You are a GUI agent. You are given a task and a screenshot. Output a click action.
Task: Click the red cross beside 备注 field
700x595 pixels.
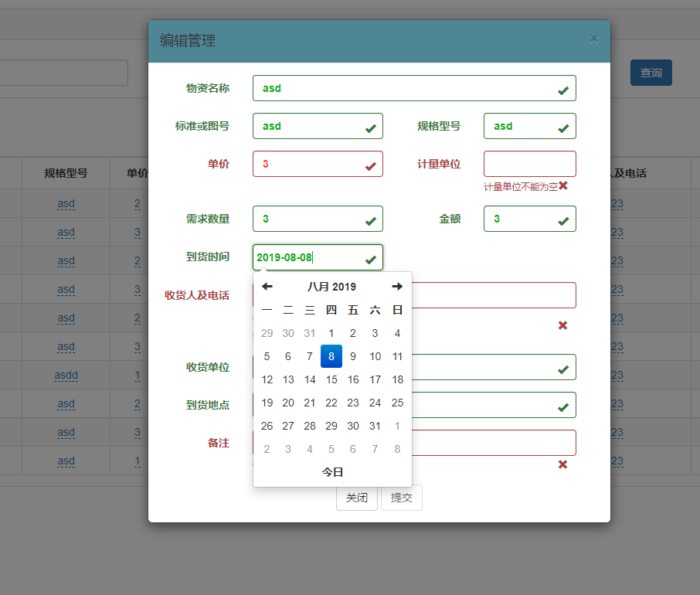(563, 464)
